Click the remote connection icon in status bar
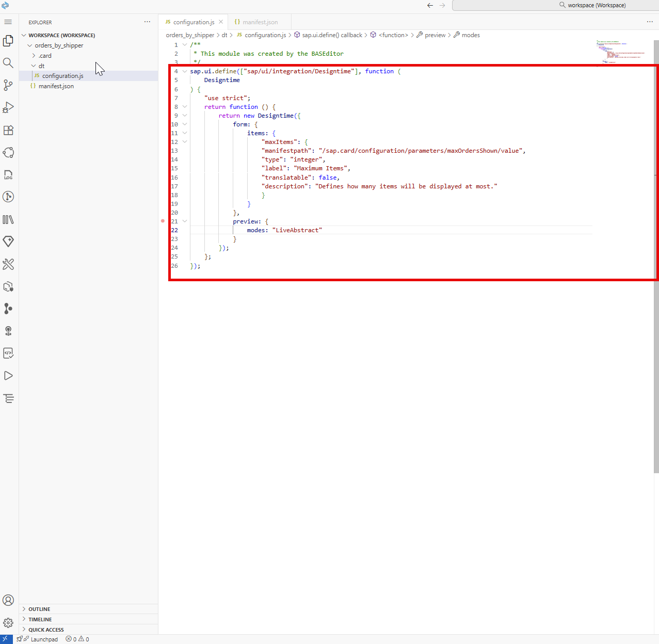659x644 pixels. click(6, 639)
